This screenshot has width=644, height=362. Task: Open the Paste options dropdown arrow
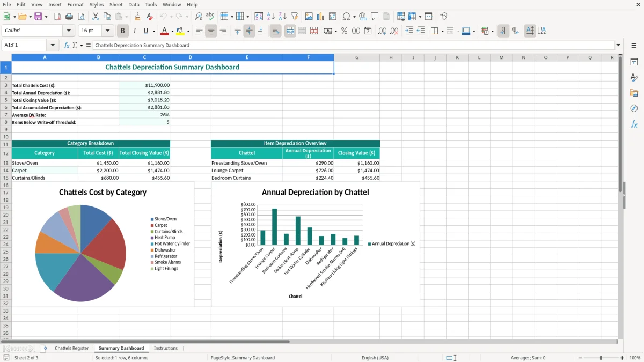point(126,17)
